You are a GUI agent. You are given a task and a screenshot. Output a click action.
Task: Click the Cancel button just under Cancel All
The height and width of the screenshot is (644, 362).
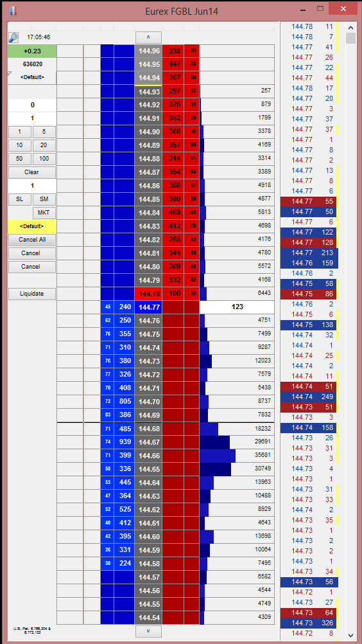(32, 253)
